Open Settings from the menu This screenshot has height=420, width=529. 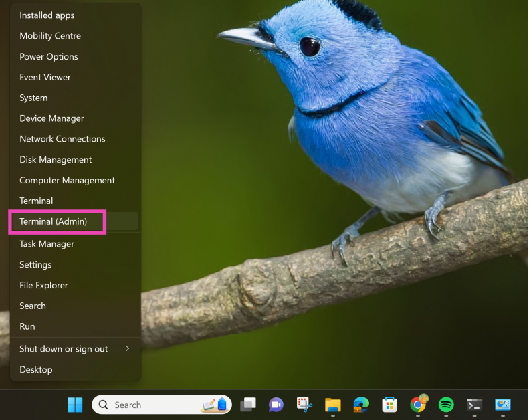[x=76, y=264]
